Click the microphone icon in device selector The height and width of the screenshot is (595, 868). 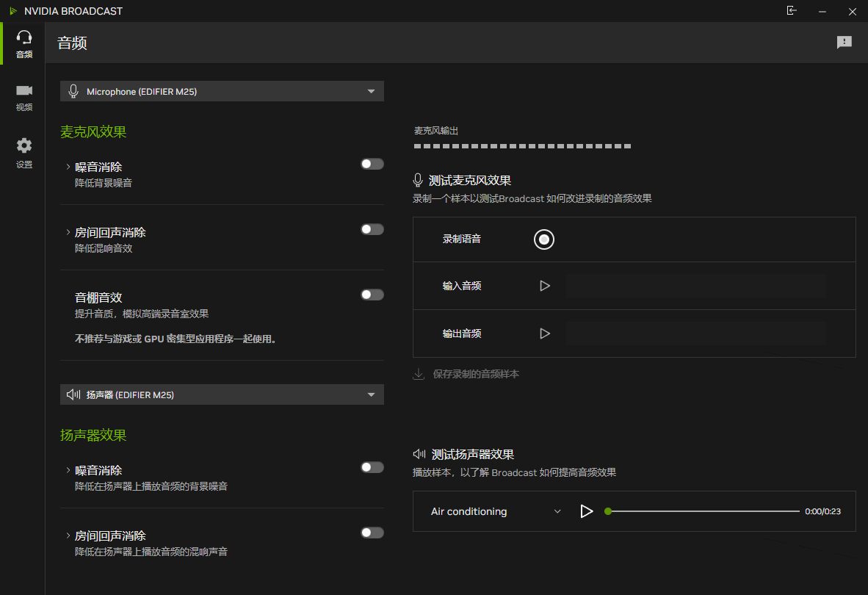pos(73,91)
